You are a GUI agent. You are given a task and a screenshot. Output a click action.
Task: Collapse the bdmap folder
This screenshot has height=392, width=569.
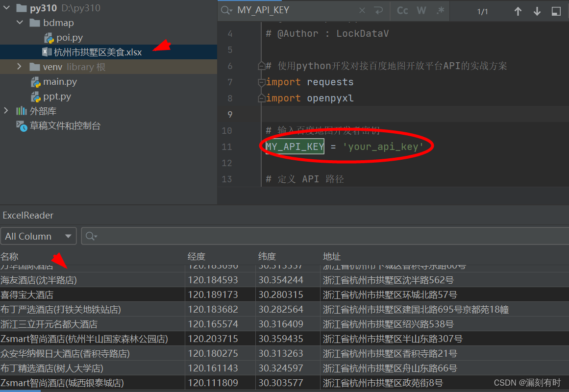click(x=20, y=23)
